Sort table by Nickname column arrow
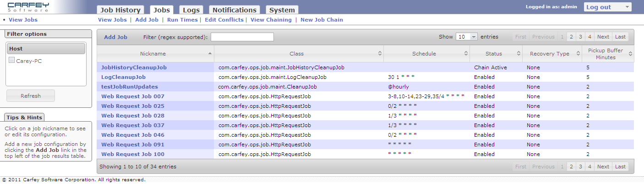The image size is (644, 184). coord(210,54)
